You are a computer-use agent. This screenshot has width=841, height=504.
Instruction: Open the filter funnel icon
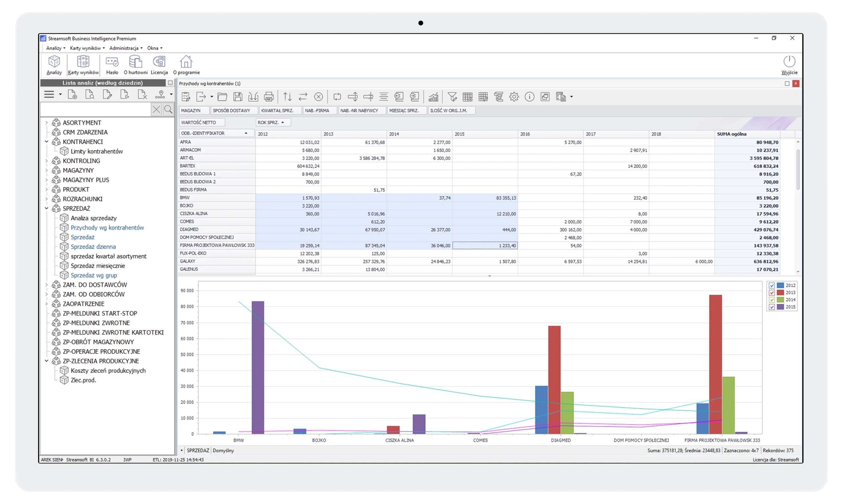452,97
